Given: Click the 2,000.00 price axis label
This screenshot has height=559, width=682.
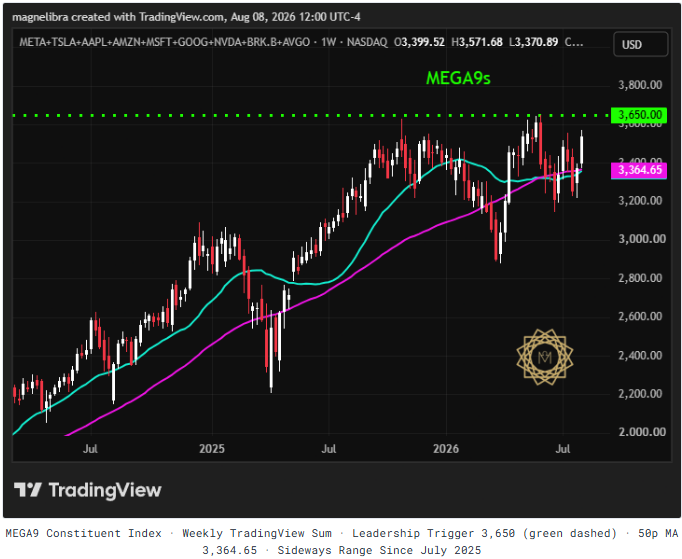Looking at the screenshot, I should pyautogui.click(x=642, y=432).
